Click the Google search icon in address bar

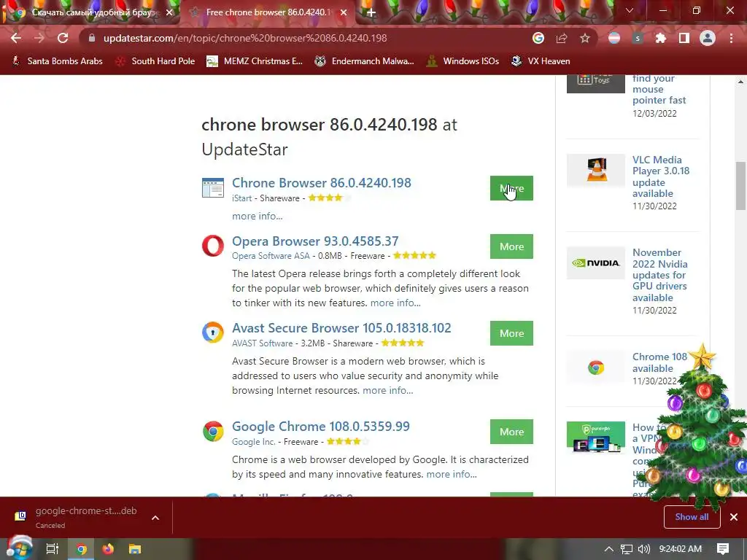(x=538, y=38)
